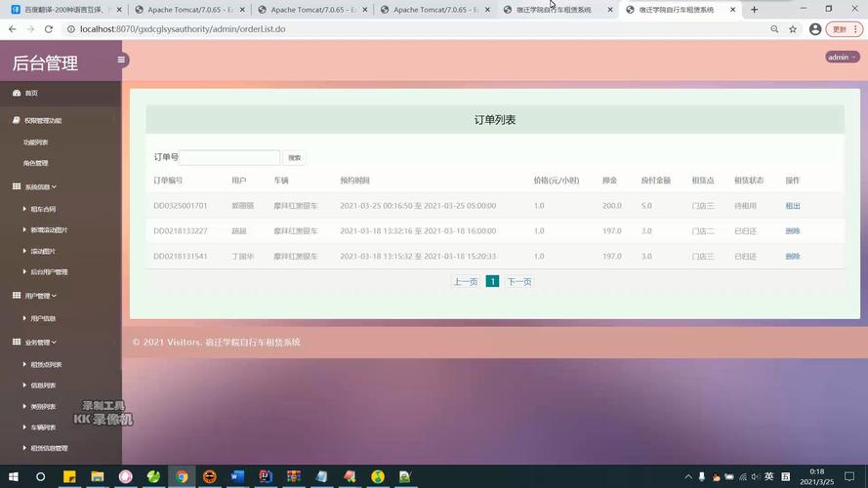Open WinRAR icon on the taskbar

click(293, 476)
